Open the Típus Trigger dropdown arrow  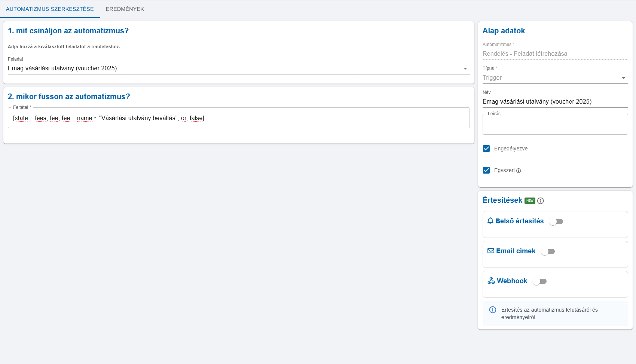pos(624,78)
